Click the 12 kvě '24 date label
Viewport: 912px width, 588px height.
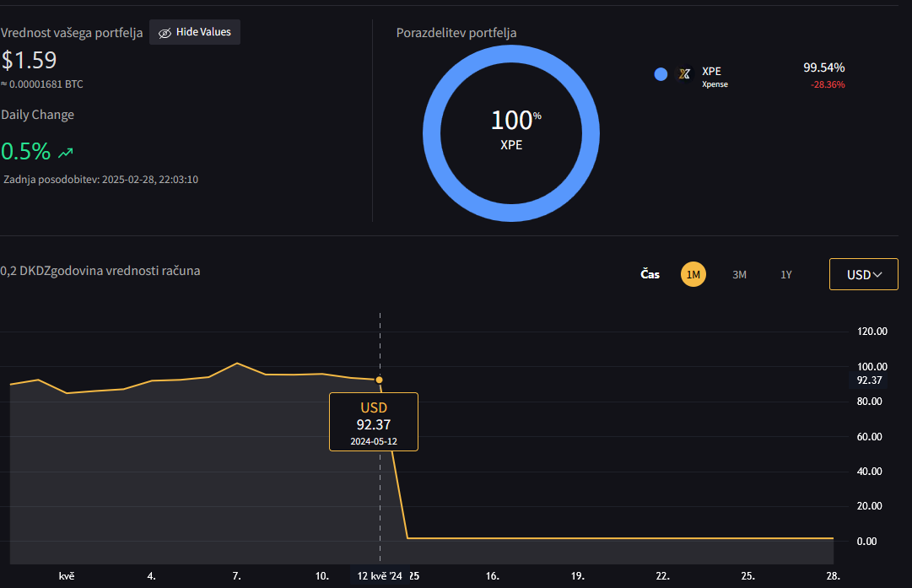[379, 576]
